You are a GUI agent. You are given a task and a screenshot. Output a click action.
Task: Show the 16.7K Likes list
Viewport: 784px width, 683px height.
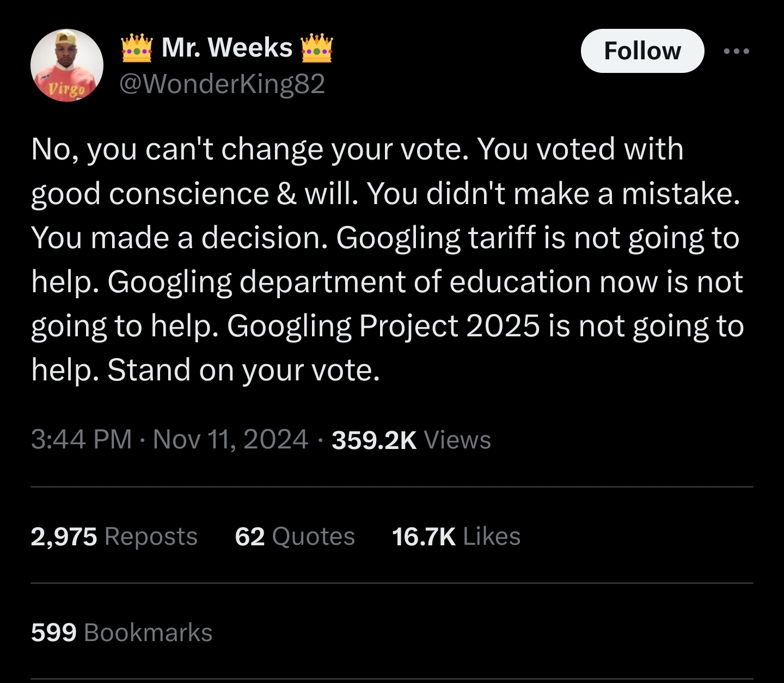coord(456,536)
